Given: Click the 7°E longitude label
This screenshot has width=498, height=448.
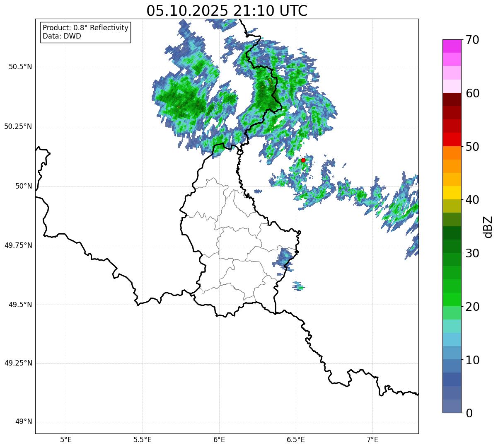Looking at the screenshot, I should click(372, 440).
